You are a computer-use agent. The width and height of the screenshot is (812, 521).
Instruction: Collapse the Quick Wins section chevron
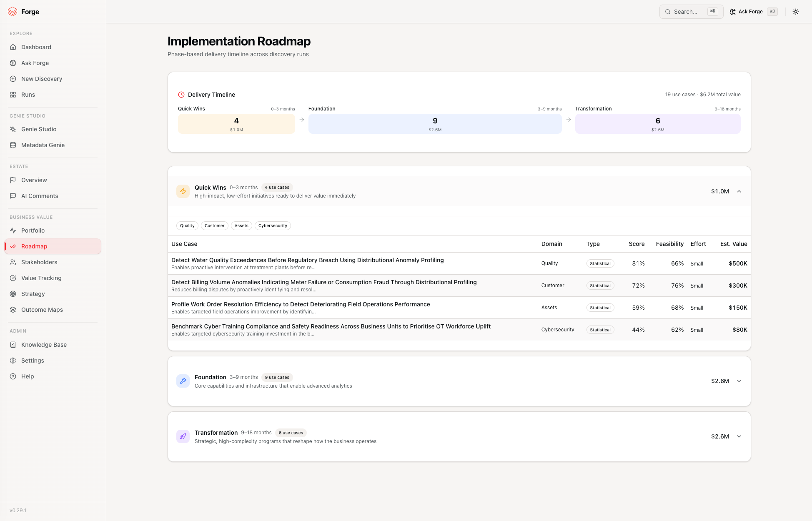pyautogui.click(x=739, y=191)
